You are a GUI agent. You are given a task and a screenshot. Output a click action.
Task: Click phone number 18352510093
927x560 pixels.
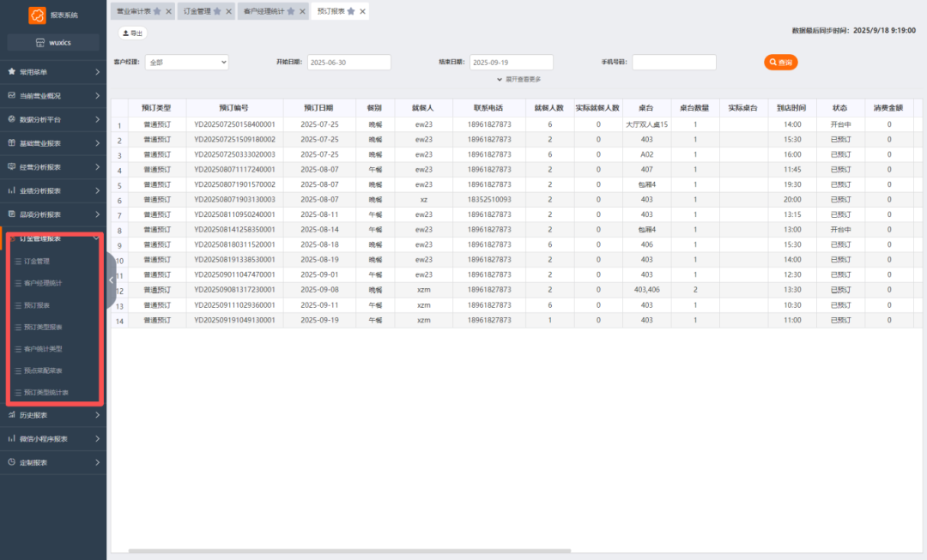click(489, 200)
